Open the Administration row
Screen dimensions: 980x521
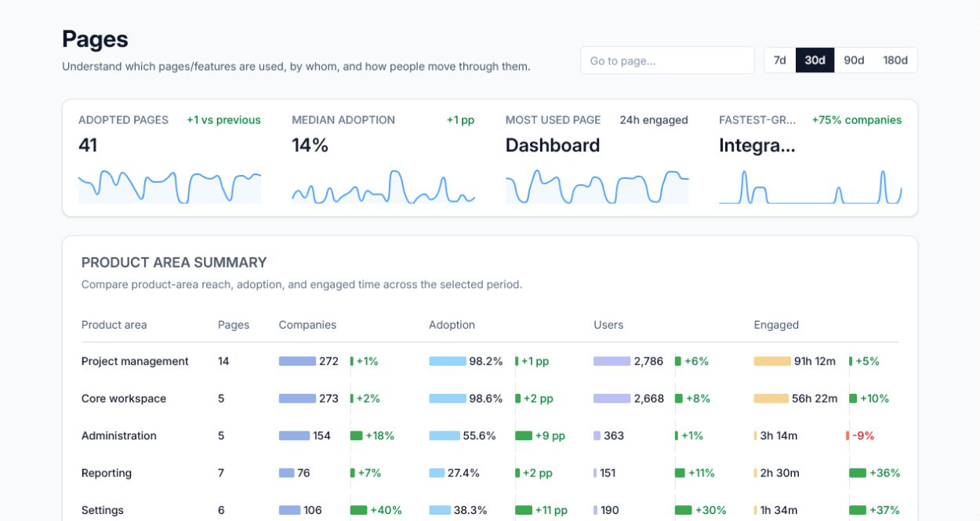pyautogui.click(x=490, y=435)
